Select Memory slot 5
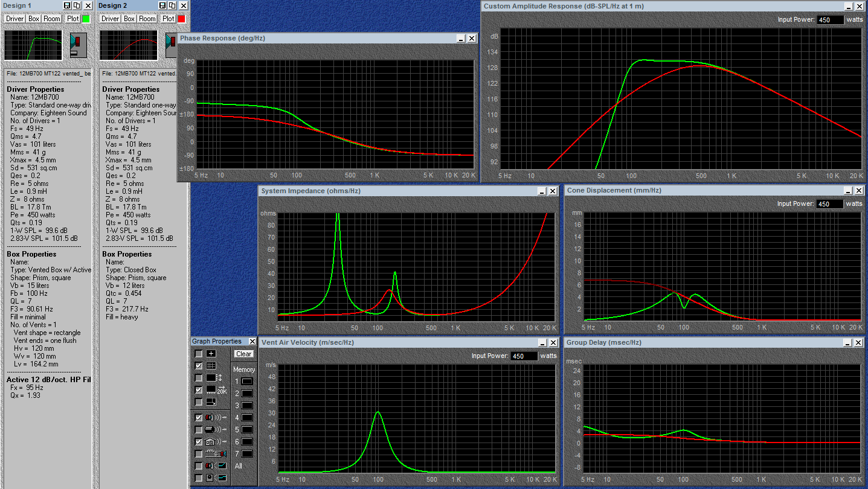 click(247, 430)
